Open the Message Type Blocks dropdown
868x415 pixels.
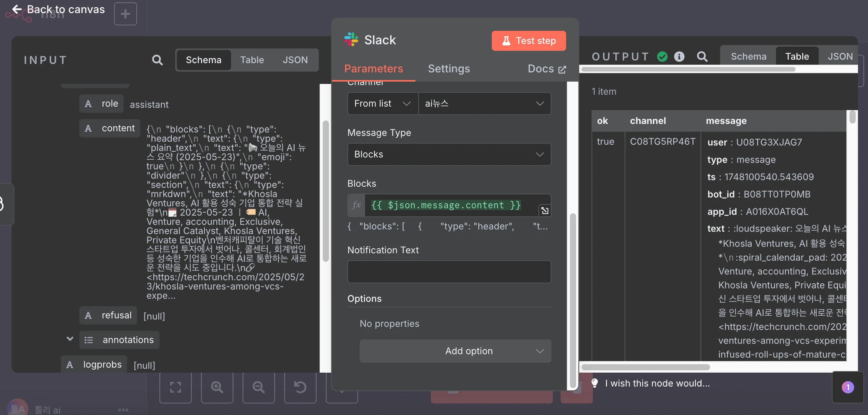coord(449,154)
